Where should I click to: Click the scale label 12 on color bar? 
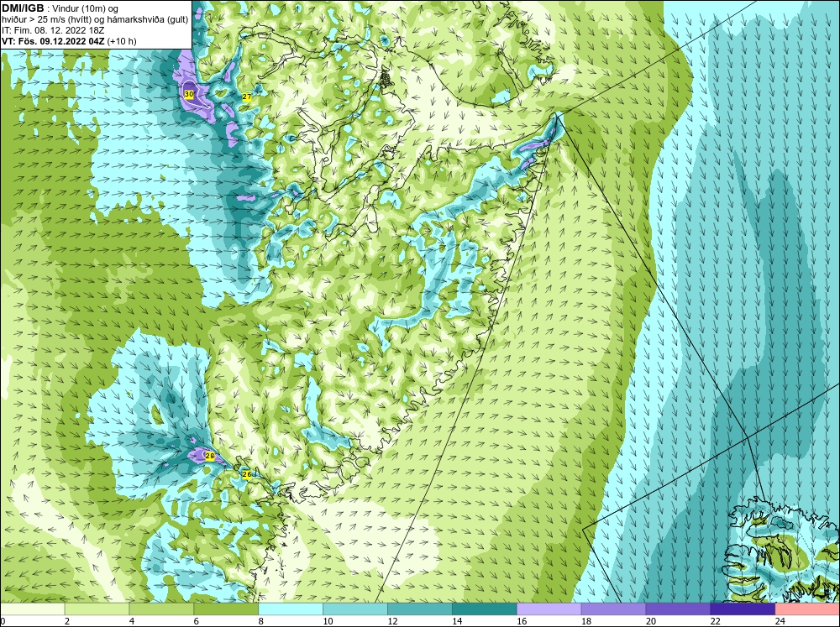click(392, 621)
